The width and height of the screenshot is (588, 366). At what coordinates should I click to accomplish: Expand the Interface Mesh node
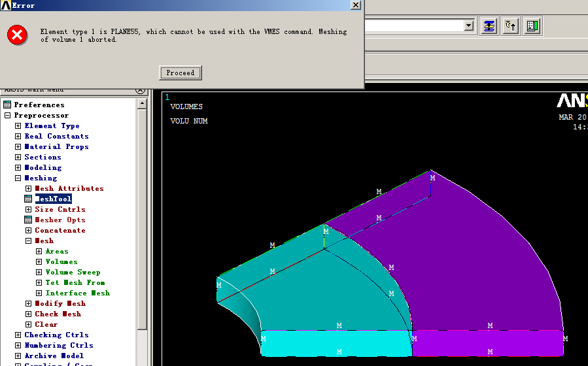39,293
